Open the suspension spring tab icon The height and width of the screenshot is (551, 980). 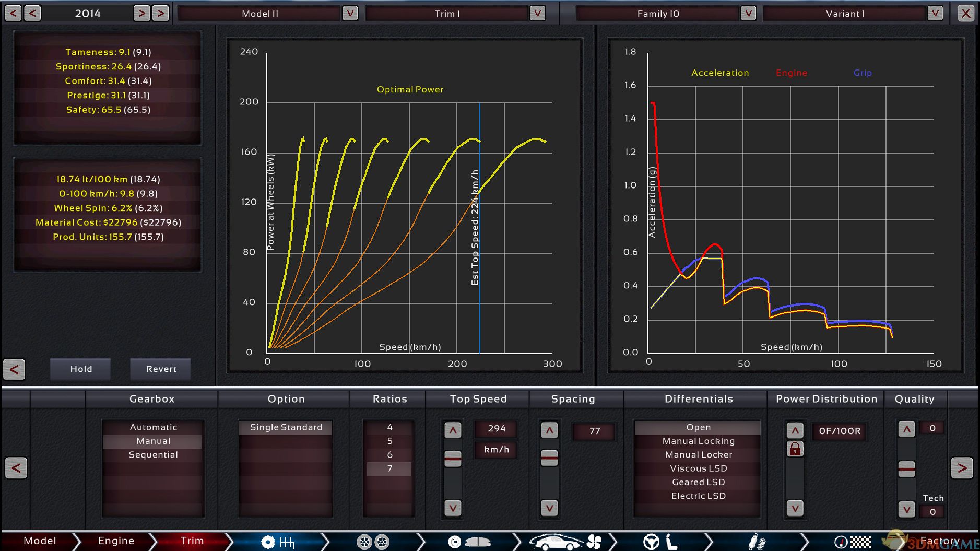coord(756,542)
